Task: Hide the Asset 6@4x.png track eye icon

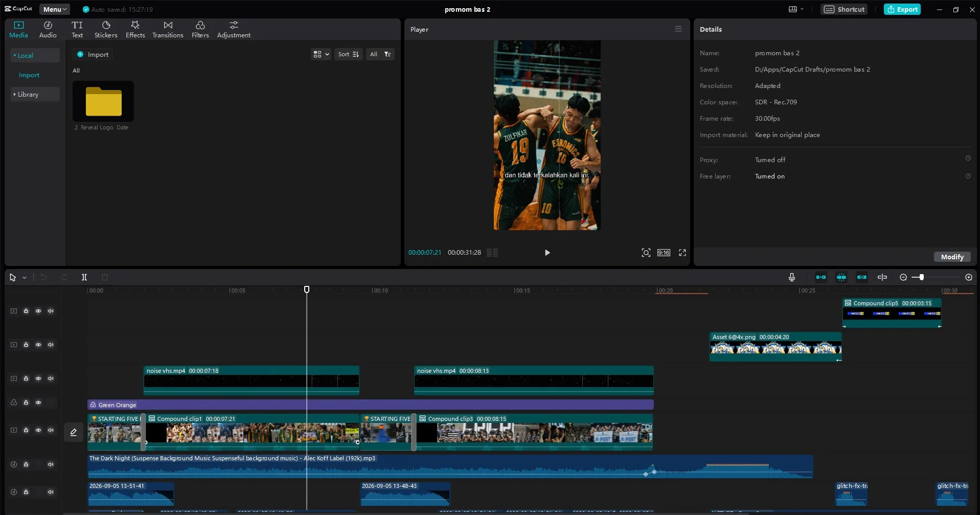Action: coord(38,345)
